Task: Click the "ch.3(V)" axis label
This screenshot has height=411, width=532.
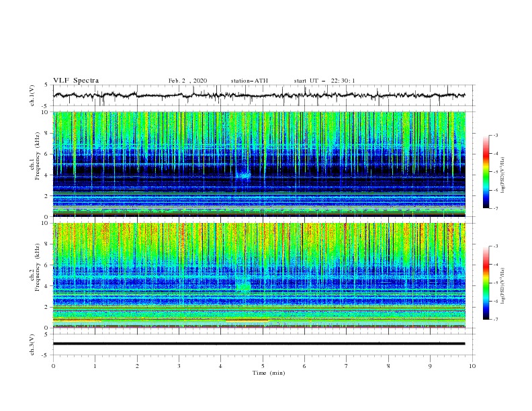Action: tap(32, 345)
